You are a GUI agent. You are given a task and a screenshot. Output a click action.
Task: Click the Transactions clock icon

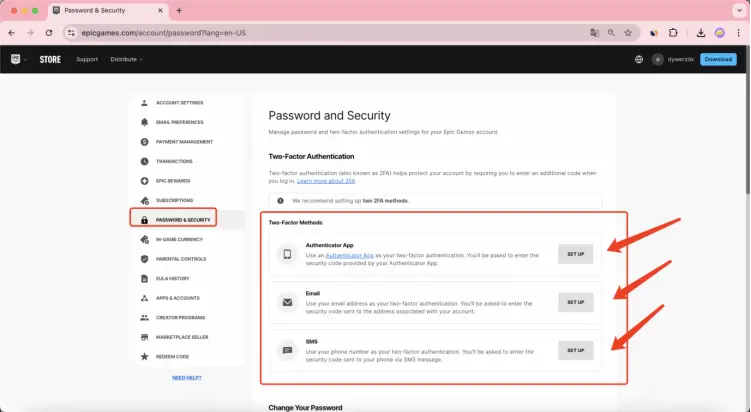coord(144,161)
